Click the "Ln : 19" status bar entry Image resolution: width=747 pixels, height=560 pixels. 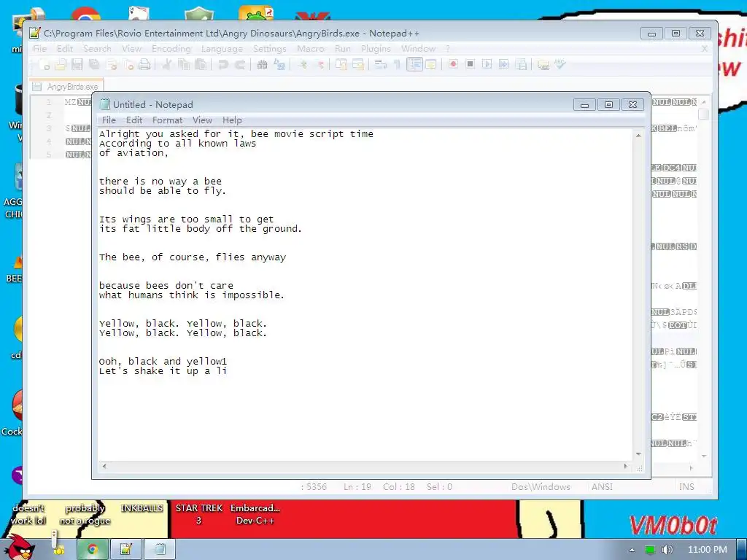(357, 486)
